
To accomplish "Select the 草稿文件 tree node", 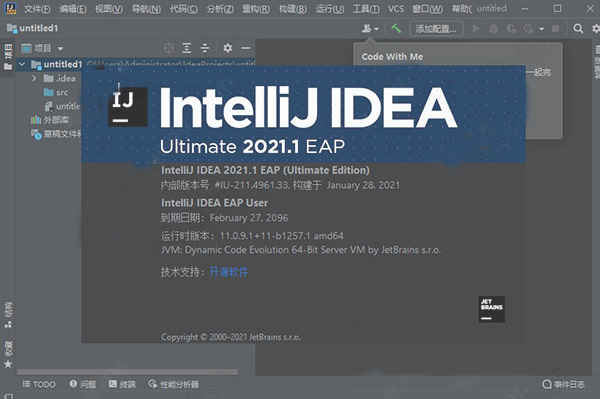I will coord(56,134).
